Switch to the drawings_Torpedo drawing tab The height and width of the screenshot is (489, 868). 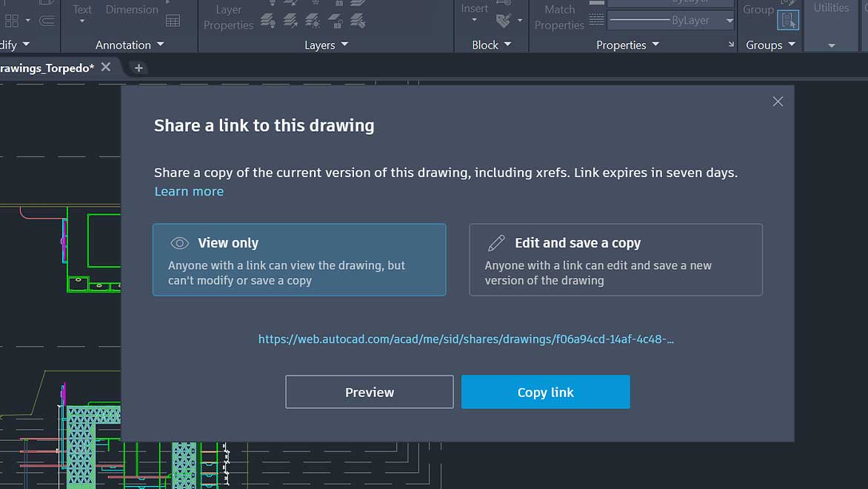click(48, 67)
